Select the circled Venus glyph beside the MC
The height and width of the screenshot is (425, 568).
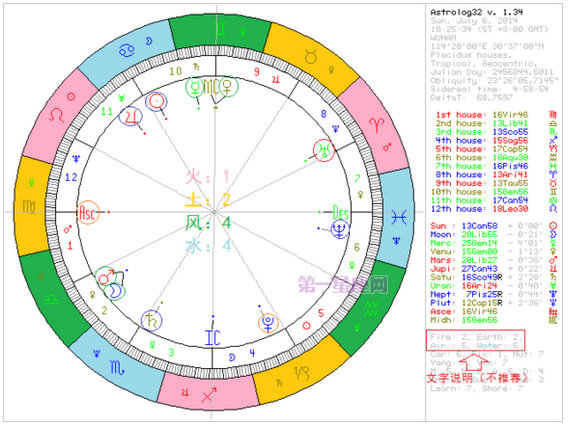tap(228, 87)
